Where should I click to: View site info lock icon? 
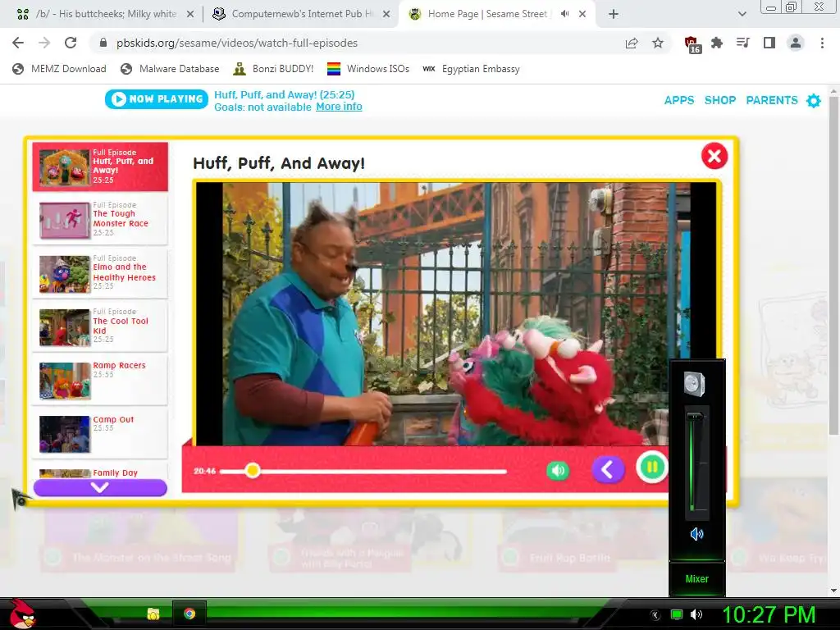pyautogui.click(x=103, y=43)
